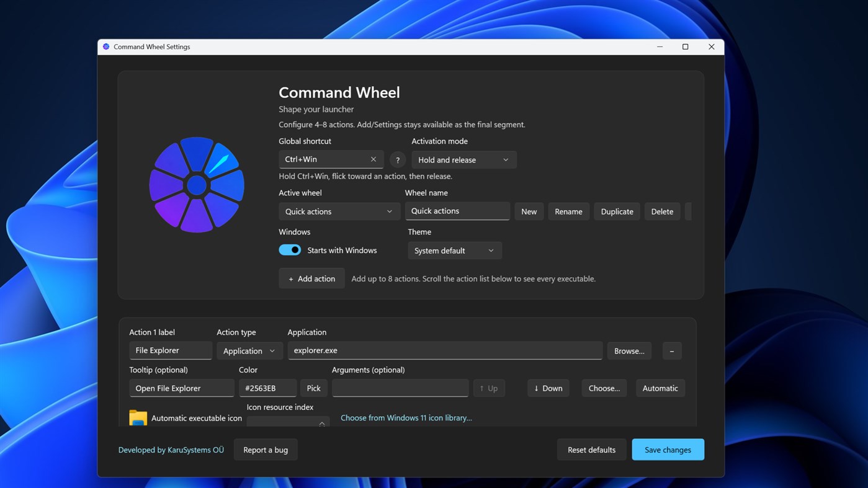The width and height of the screenshot is (868, 488).
Task: Click Browse to choose an application
Action: pyautogui.click(x=629, y=351)
